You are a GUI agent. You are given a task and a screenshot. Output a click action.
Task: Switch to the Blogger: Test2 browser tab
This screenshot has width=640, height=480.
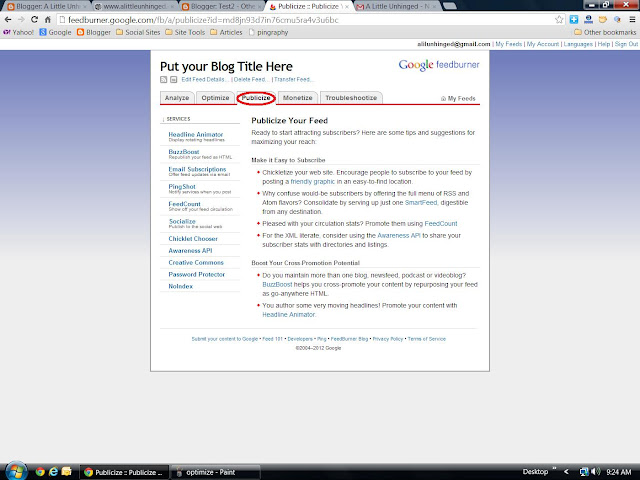[x=222, y=7]
